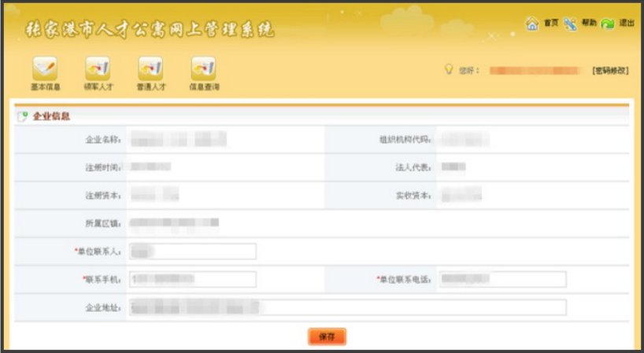
Task: Click the green exit icon
Action: pos(608,24)
